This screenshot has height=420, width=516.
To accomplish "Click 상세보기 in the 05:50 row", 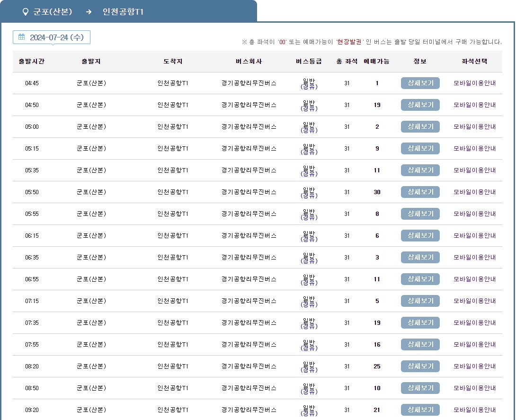I will (420, 192).
